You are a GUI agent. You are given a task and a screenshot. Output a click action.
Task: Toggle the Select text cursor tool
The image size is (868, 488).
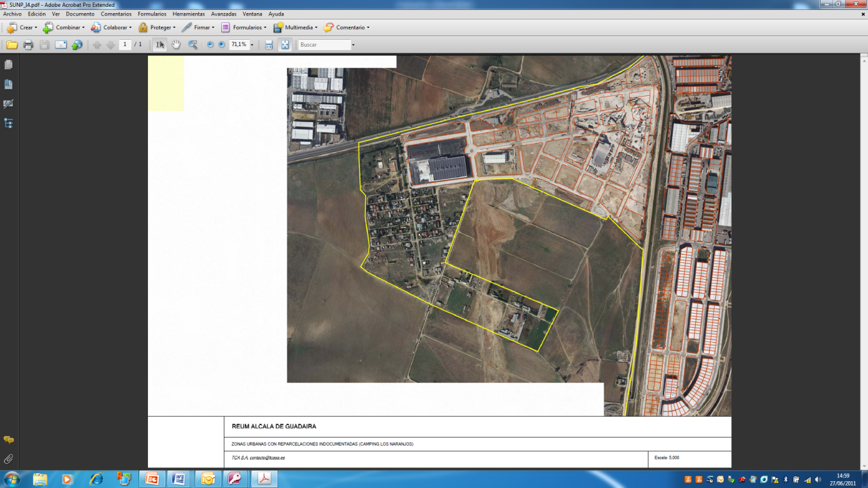[160, 45]
